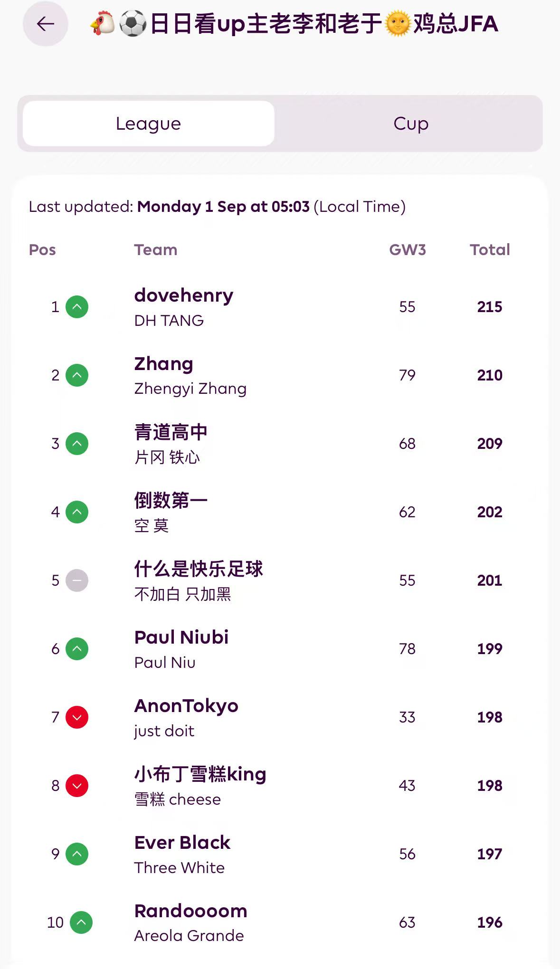560x969 pixels.
Task: Select the League tab
Action: (148, 123)
